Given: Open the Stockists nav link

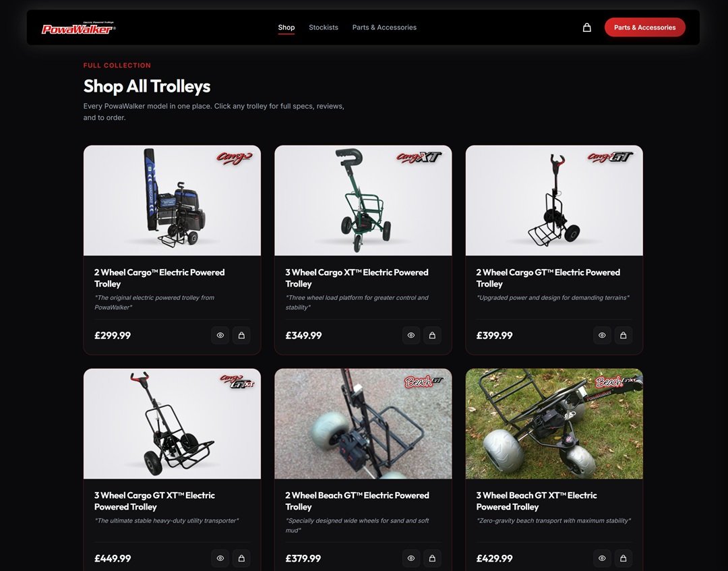Looking at the screenshot, I should point(324,28).
